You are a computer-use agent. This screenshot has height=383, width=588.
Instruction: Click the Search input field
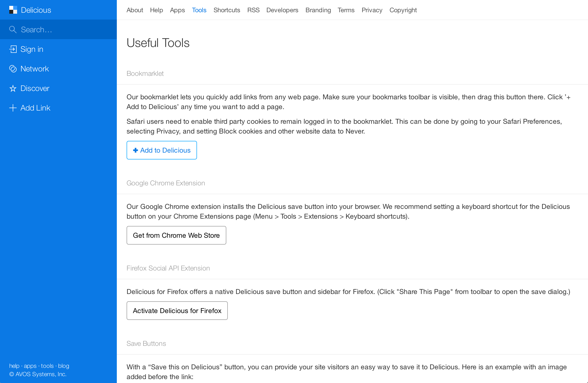59,29
